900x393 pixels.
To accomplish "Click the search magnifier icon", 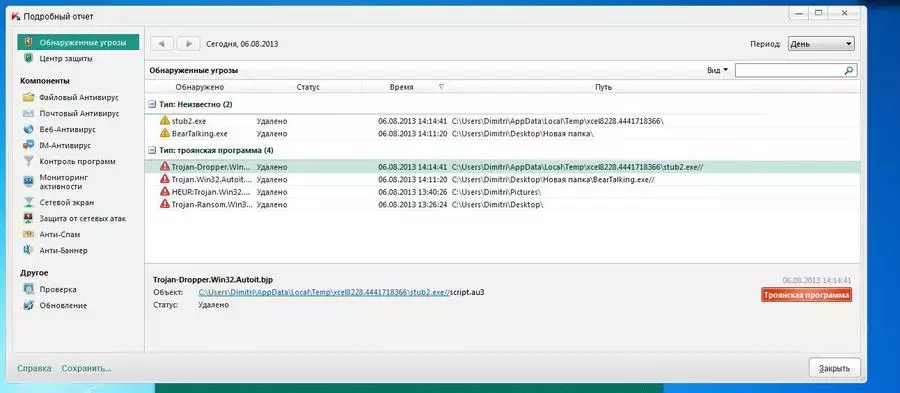I will [849, 70].
